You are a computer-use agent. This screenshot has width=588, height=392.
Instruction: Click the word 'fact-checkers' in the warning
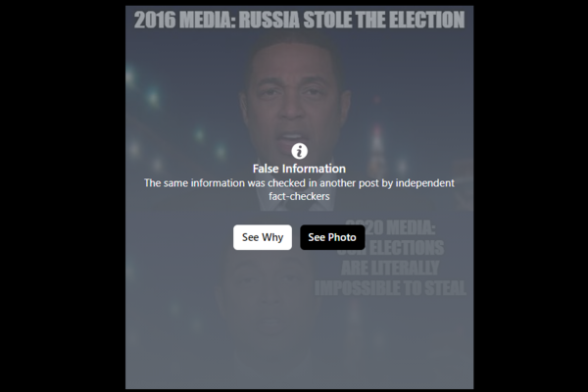click(x=299, y=196)
